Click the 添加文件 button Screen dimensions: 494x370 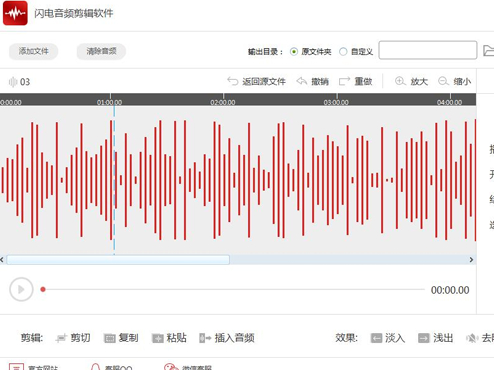(x=33, y=51)
